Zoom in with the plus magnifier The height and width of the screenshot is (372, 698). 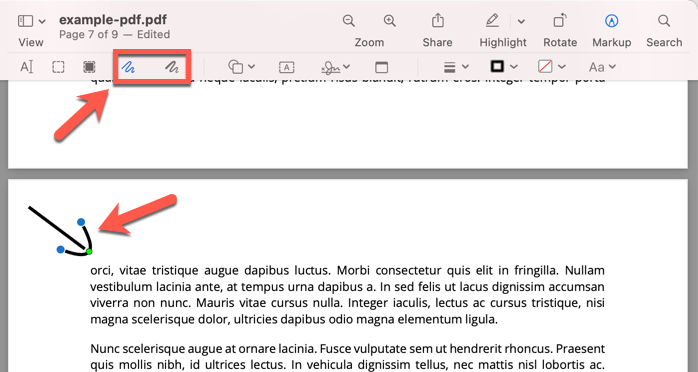pos(390,20)
